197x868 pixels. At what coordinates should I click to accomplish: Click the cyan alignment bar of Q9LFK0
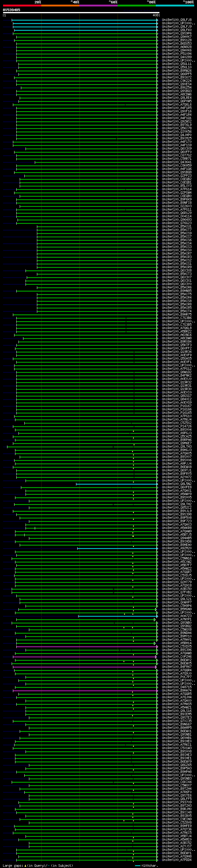86,30
